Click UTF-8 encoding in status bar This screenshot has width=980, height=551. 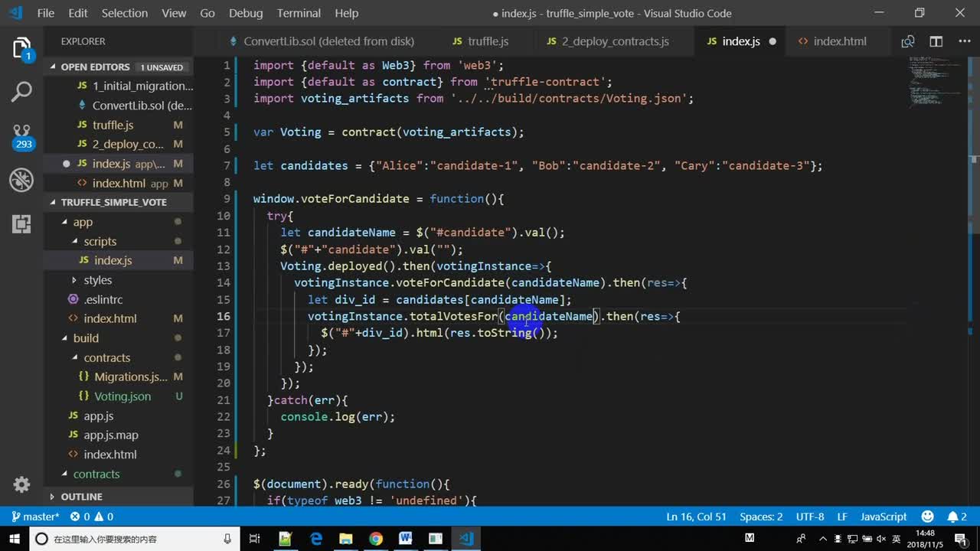pyautogui.click(x=810, y=517)
